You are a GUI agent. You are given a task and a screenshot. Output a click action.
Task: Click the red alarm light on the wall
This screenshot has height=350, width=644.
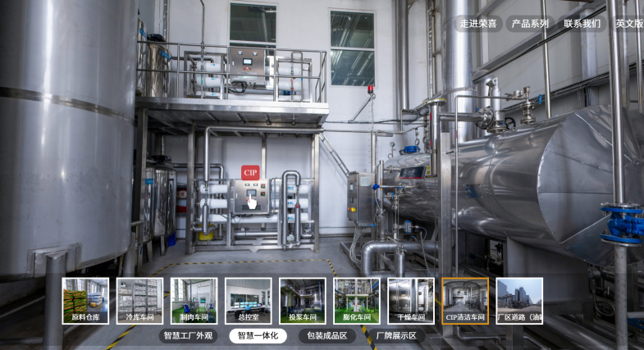[x=371, y=88]
